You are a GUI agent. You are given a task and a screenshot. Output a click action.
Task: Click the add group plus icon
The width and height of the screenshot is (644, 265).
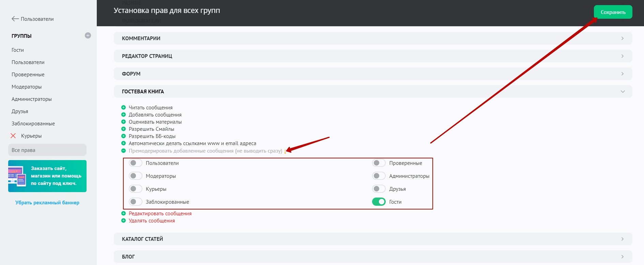[88, 35]
